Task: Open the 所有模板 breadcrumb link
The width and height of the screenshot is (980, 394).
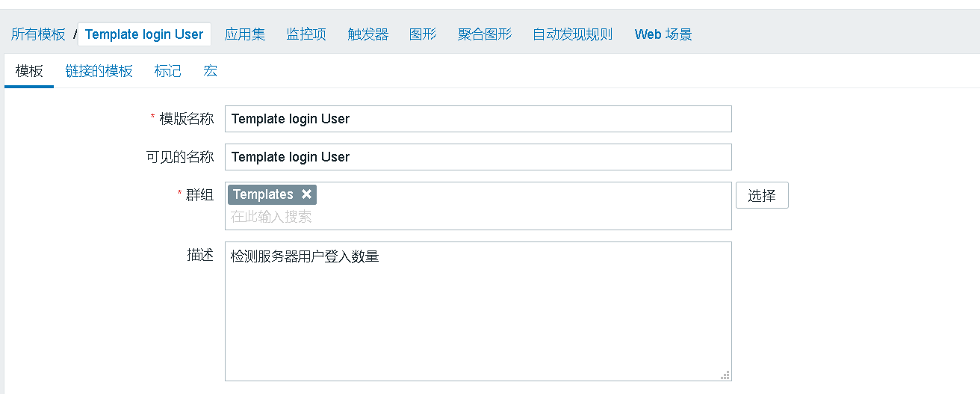Action: (38, 34)
